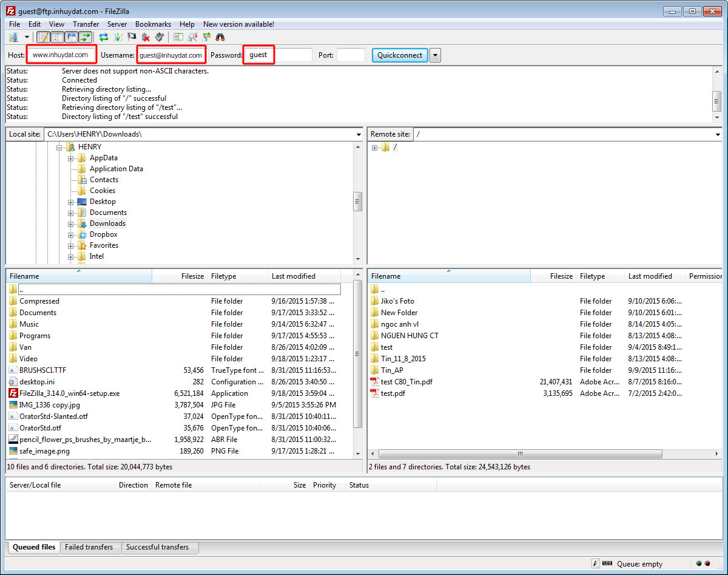Open the Site Manager icon
The height and width of the screenshot is (575, 728).
coord(13,38)
